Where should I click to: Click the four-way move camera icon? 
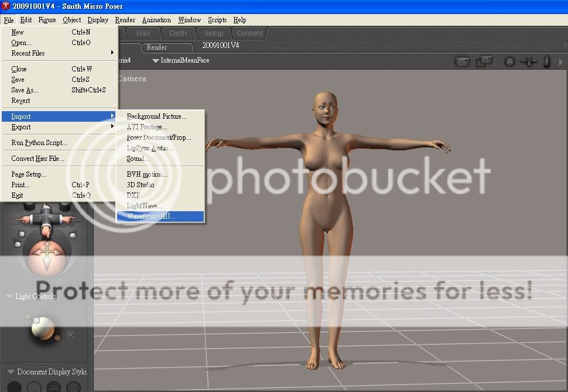pyautogui.click(x=529, y=61)
